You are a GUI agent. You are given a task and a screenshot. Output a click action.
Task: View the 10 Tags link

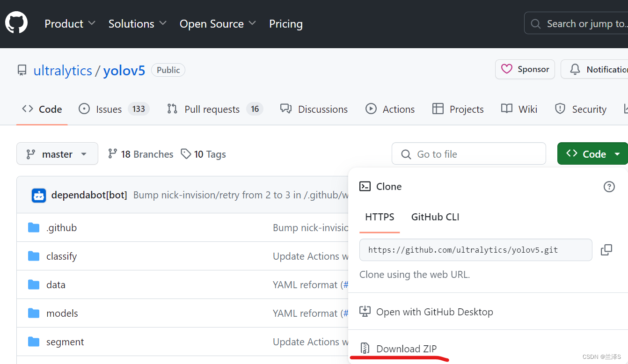click(204, 154)
